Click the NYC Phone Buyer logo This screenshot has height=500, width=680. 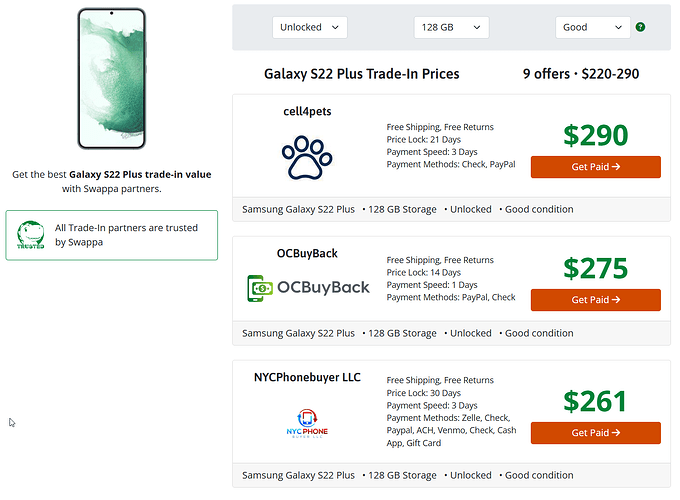click(307, 424)
